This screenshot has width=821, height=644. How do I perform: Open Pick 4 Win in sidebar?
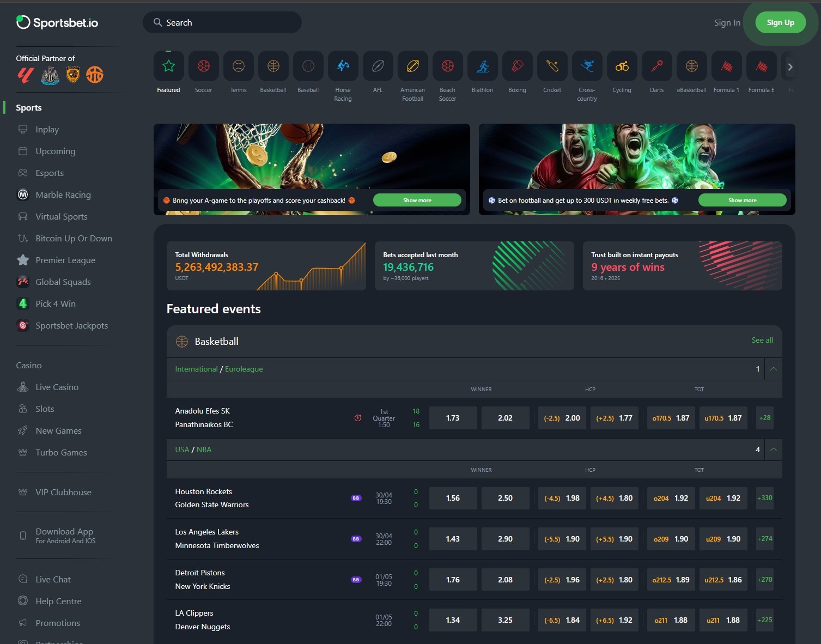[x=55, y=304]
